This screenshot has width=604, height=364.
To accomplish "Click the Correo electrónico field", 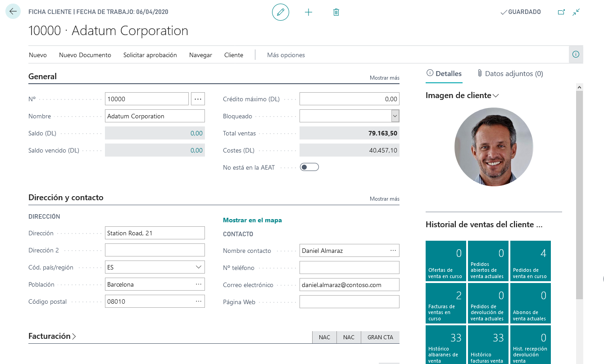I will (350, 285).
